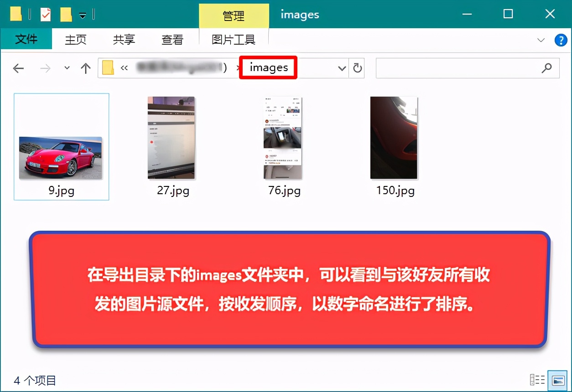The width and height of the screenshot is (572, 392).
Task: Toggle large thumbnails view in status bar
Action: pyautogui.click(x=557, y=379)
